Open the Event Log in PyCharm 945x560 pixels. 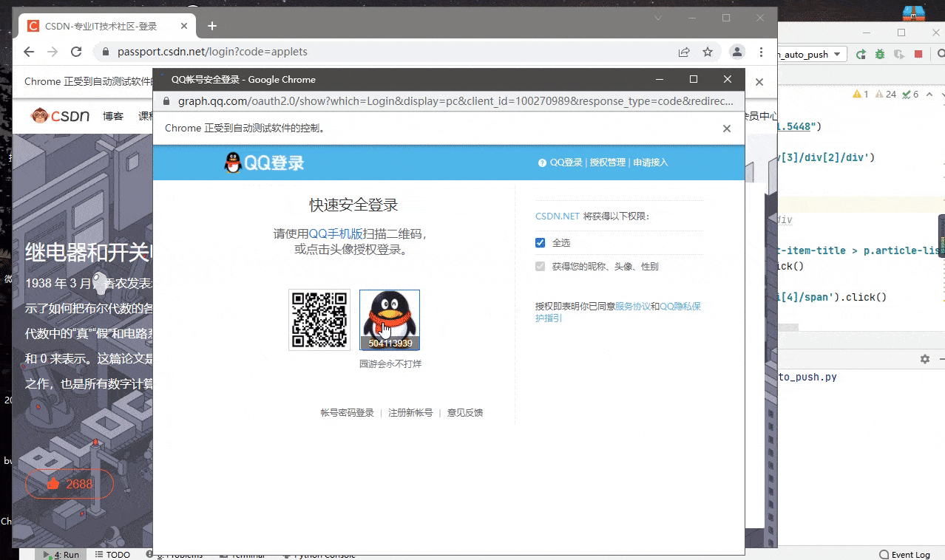pyautogui.click(x=904, y=554)
